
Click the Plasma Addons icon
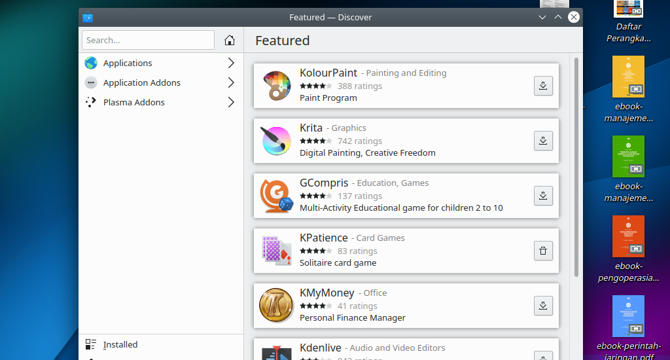[91, 102]
